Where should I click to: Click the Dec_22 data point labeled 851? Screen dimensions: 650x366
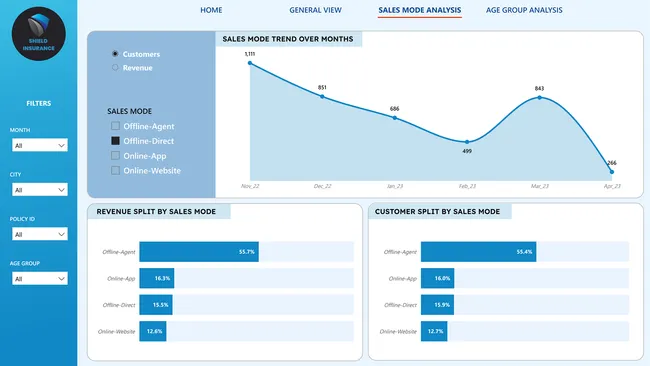(x=322, y=97)
